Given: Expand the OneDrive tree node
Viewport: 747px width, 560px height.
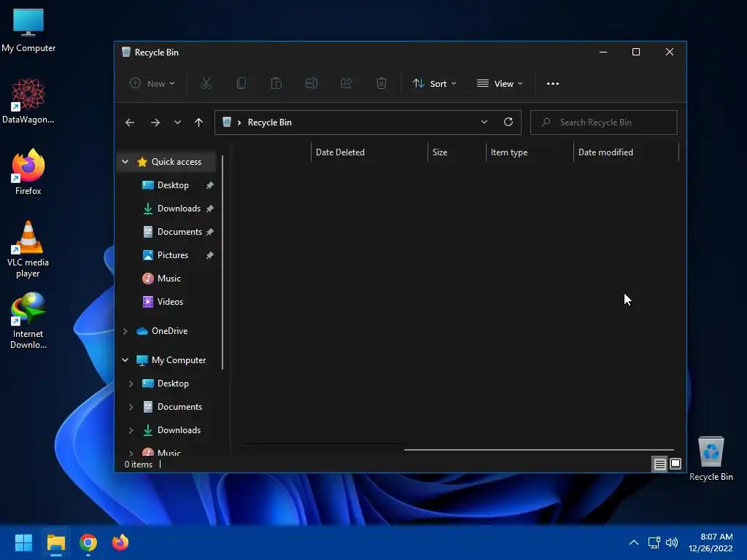Looking at the screenshot, I should pyautogui.click(x=125, y=331).
